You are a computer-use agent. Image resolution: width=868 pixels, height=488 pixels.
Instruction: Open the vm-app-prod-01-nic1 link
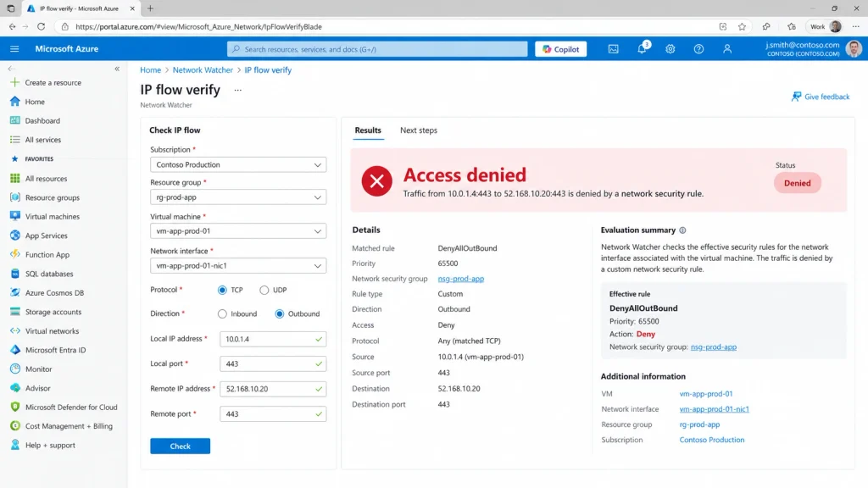tap(714, 409)
